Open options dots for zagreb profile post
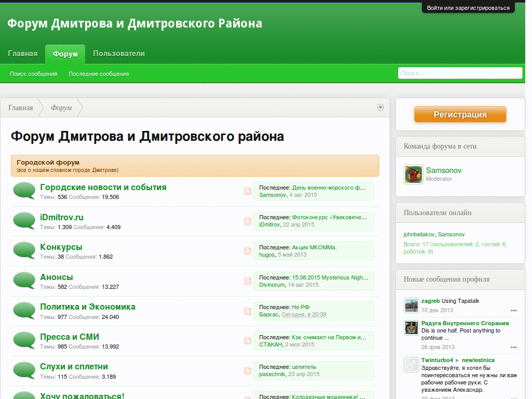The height and width of the screenshot is (399, 532). (x=514, y=311)
